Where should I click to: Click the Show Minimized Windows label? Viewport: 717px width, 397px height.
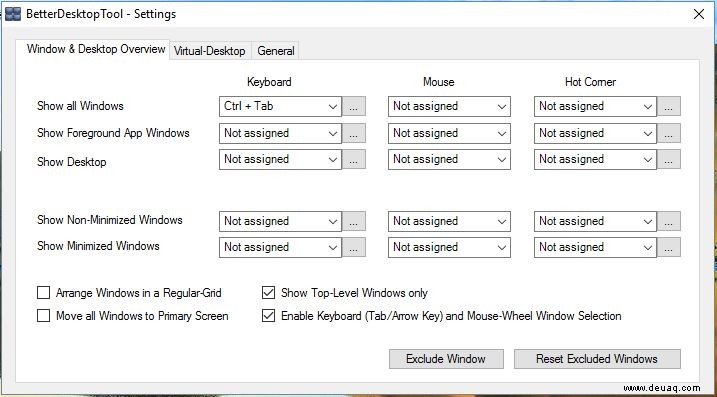tap(98, 246)
